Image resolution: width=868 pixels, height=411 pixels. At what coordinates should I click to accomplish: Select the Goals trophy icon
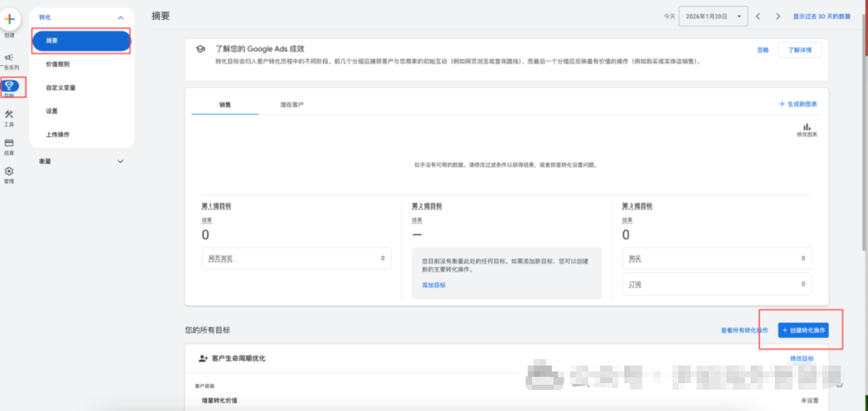tap(10, 86)
